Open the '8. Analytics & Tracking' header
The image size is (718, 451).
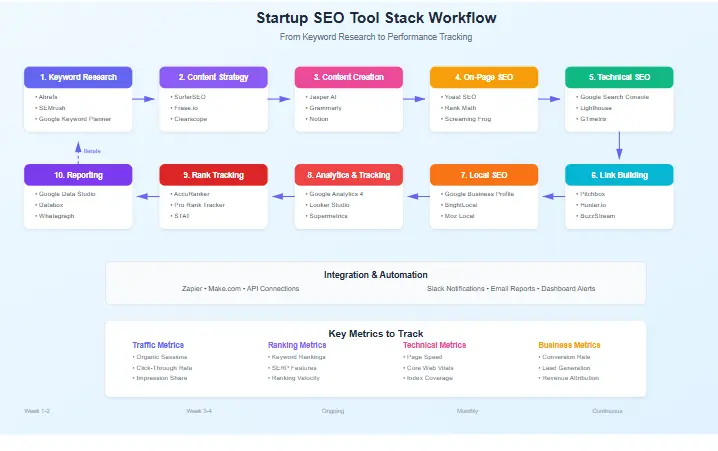coord(348,175)
